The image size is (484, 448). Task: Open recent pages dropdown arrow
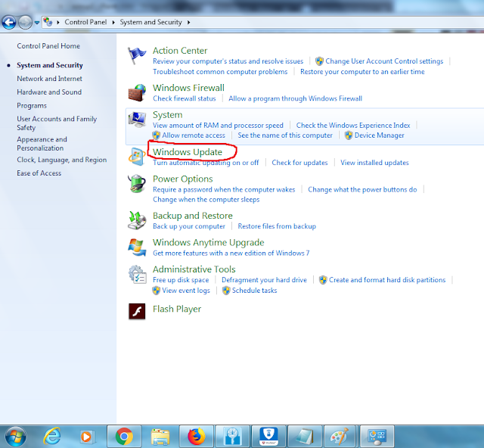tap(37, 23)
